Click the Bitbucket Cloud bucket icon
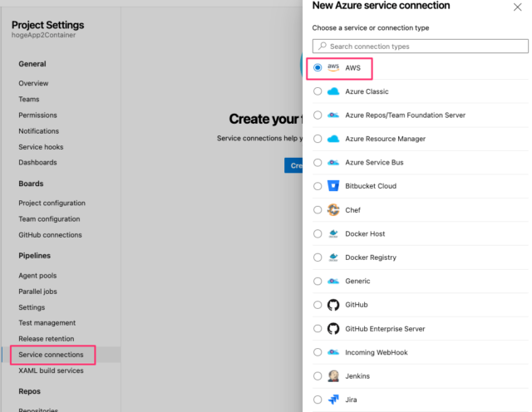This screenshot has width=532, height=412. (x=333, y=186)
